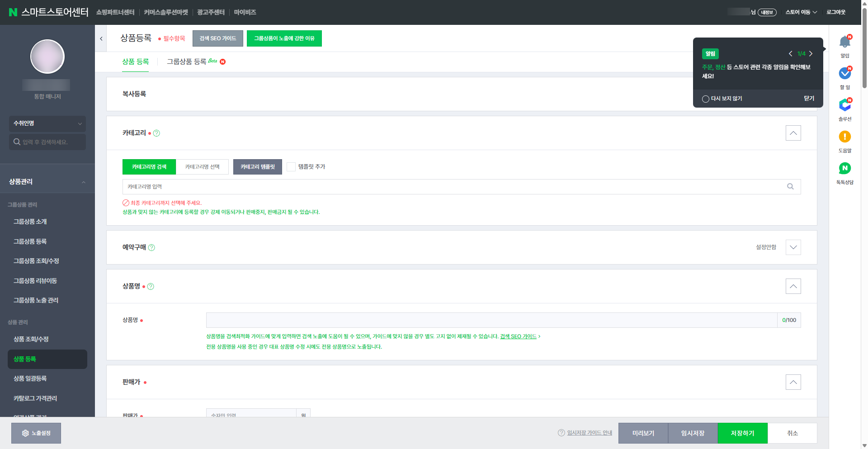Check the 템플릿 추가 checkbox

point(291,167)
